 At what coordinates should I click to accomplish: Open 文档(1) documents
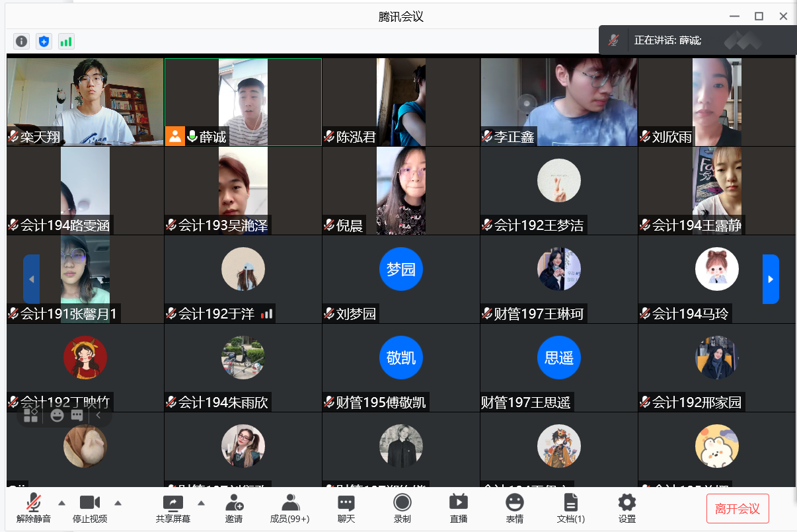pyautogui.click(x=571, y=508)
